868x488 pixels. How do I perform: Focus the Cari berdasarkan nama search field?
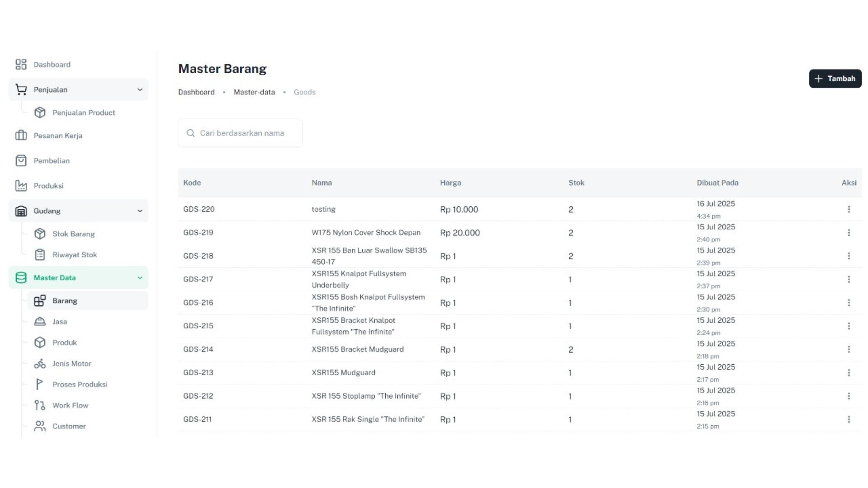click(242, 133)
